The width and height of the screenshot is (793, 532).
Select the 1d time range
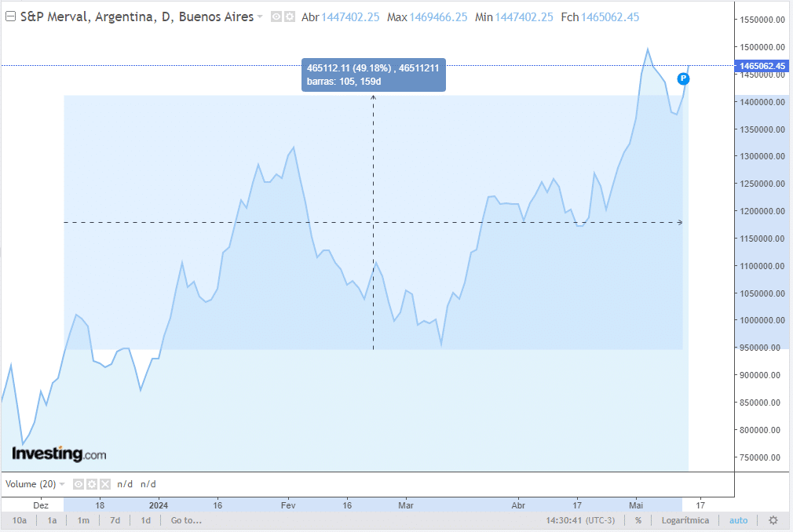pyautogui.click(x=146, y=520)
